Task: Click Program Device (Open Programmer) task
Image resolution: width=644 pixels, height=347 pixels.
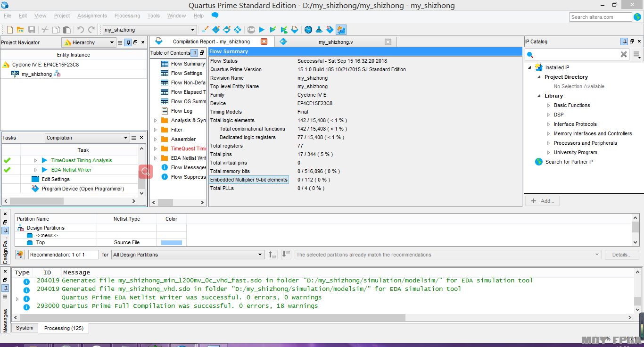Action: [x=83, y=189]
